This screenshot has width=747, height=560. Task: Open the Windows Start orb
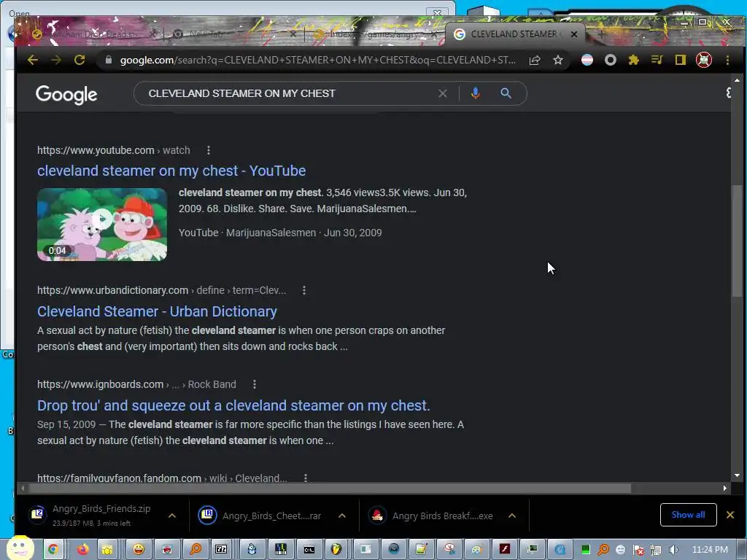click(x=19, y=548)
